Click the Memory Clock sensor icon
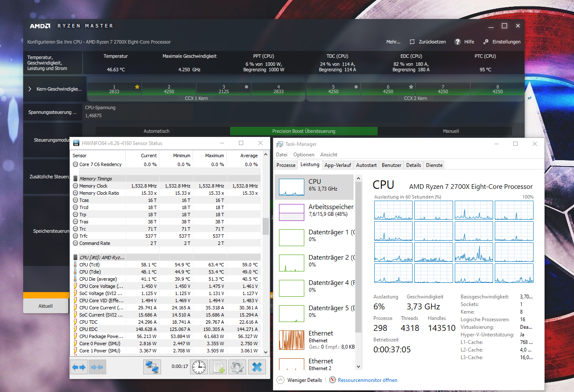574x392 pixels. click(x=75, y=186)
